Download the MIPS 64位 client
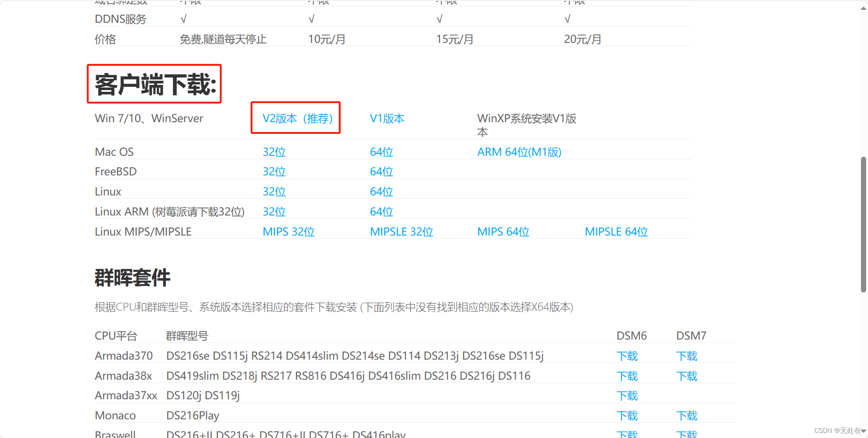The height and width of the screenshot is (438, 868). tap(503, 232)
